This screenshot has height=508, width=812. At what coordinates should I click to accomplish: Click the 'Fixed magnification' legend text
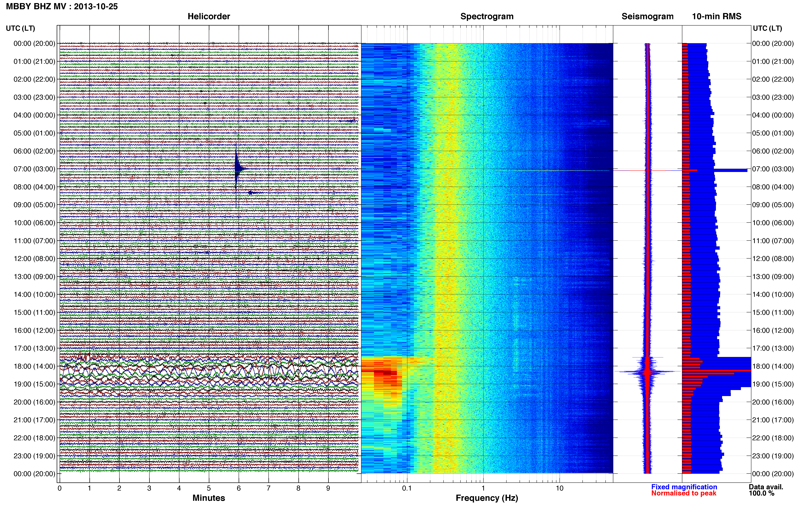684,487
